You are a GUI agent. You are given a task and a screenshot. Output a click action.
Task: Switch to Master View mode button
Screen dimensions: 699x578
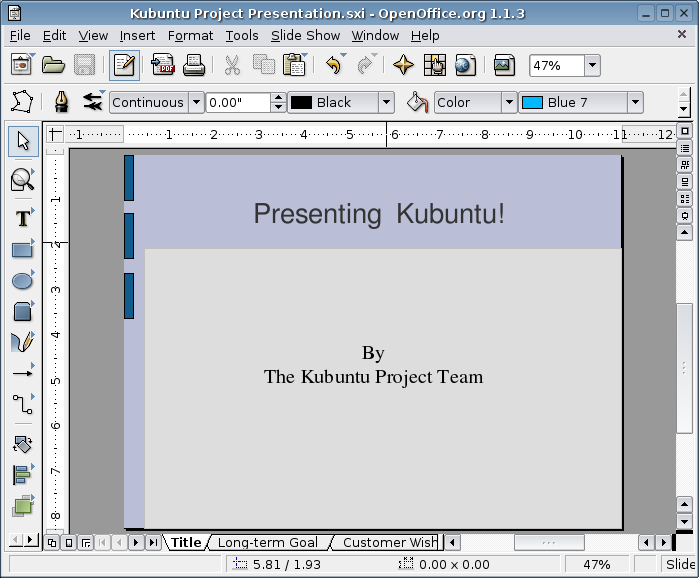click(x=69, y=542)
